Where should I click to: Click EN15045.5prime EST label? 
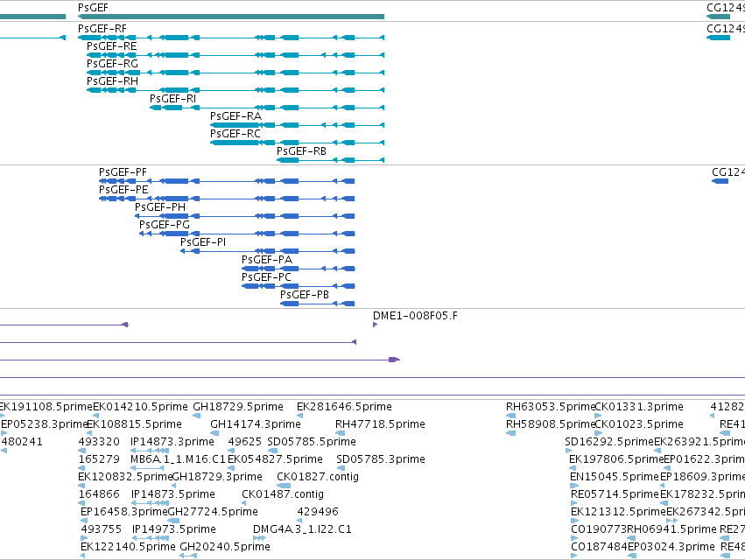point(615,478)
